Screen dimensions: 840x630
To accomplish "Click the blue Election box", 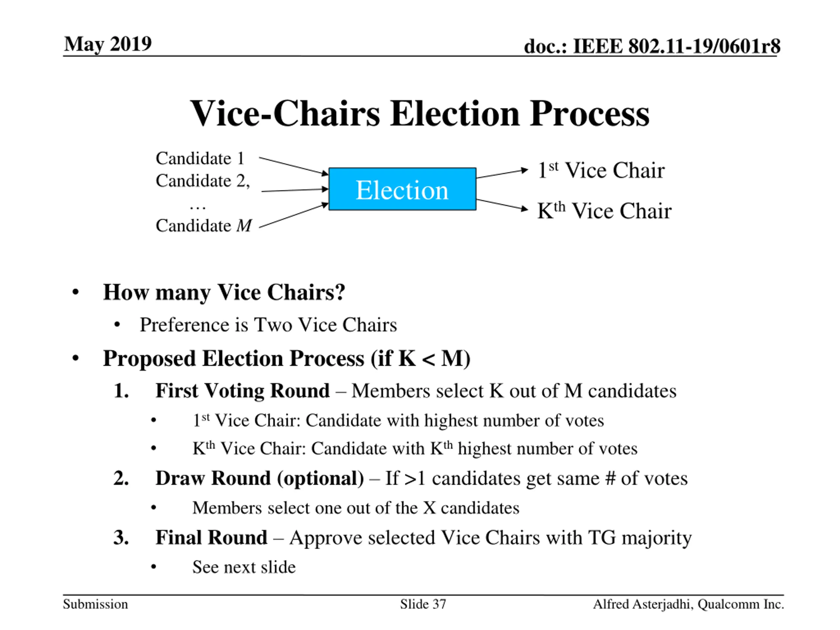I will pyautogui.click(x=402, y=189).
